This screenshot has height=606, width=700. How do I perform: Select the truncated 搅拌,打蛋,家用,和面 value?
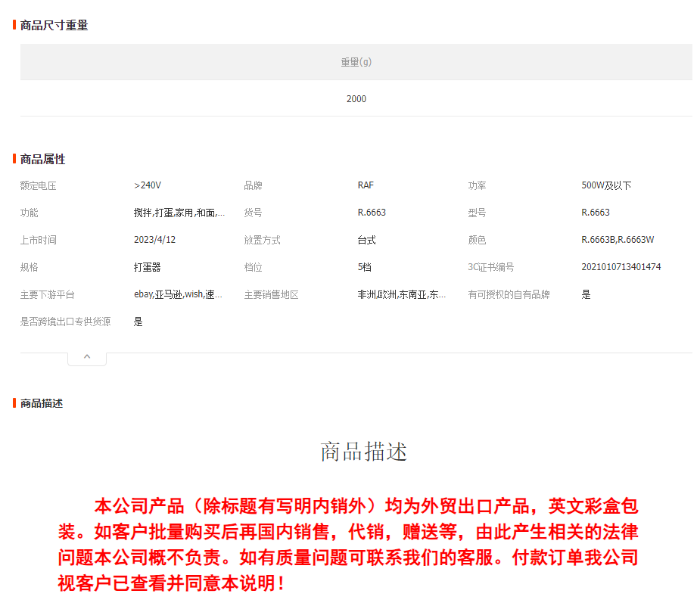179,213
